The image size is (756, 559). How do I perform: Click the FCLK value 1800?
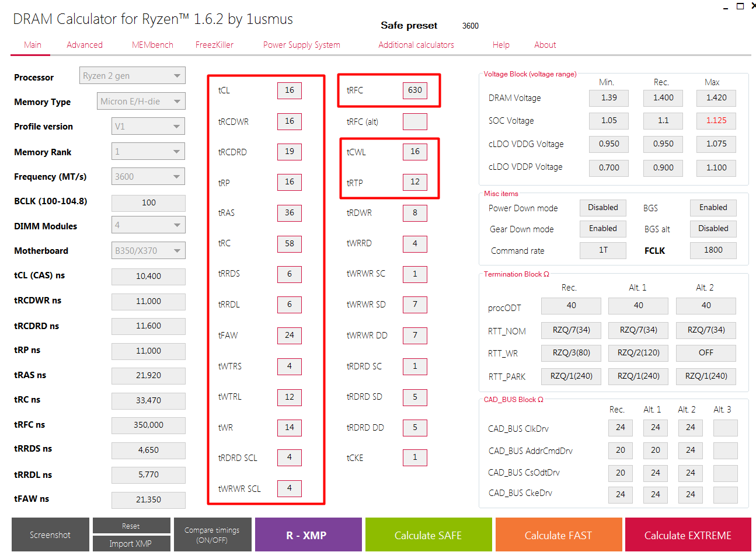click(713, 250)
